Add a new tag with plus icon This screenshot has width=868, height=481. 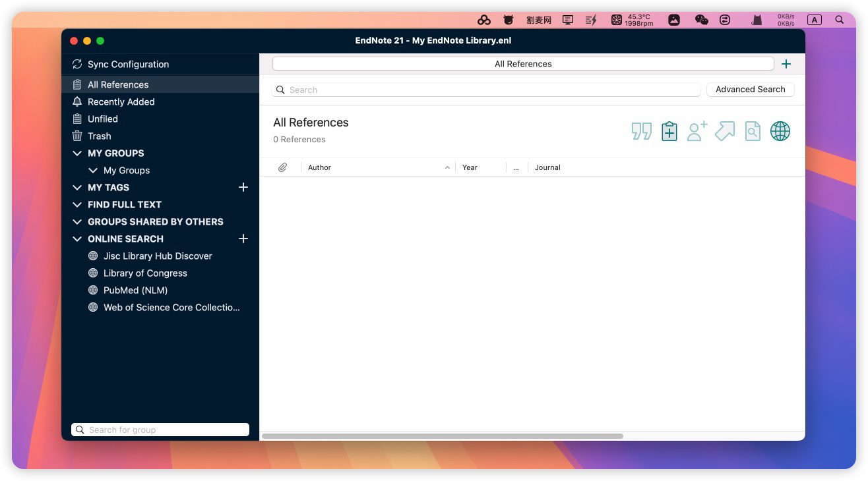[243, 187]
